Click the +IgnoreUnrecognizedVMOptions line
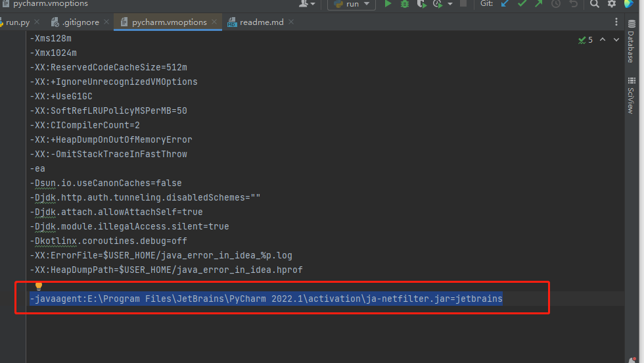Viewport: 644px width, 363px height. click(x=113, y=82)
